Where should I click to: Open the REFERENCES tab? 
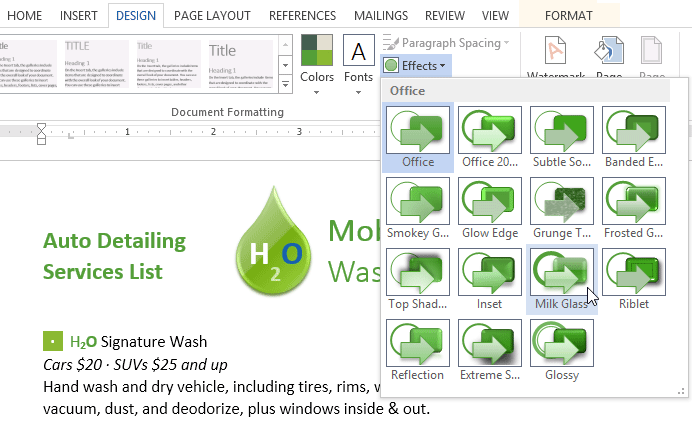[x=302, y=16]
